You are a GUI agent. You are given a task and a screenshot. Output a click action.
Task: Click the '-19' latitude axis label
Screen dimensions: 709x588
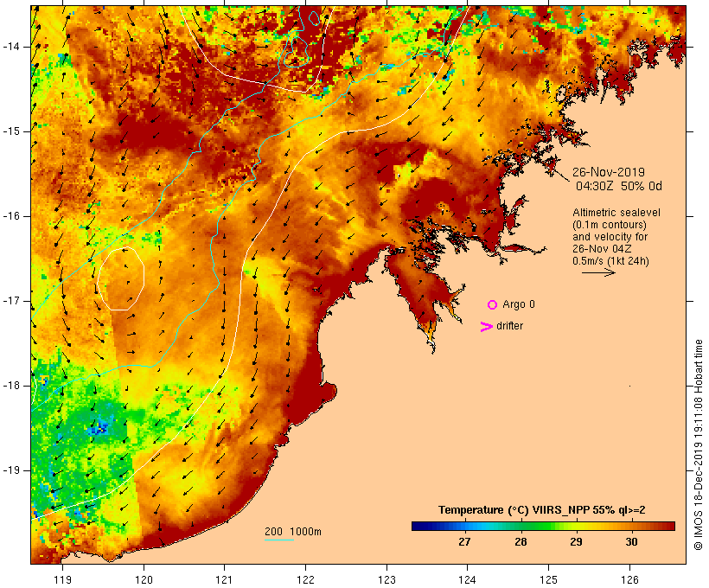click(10, 470)
